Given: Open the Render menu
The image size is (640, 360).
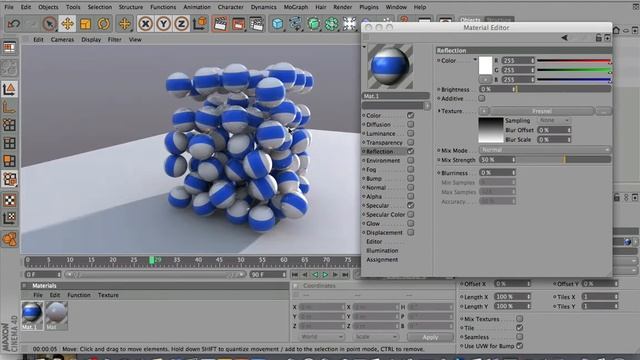Looking at the screenshot, I should (x=342, y=7).
